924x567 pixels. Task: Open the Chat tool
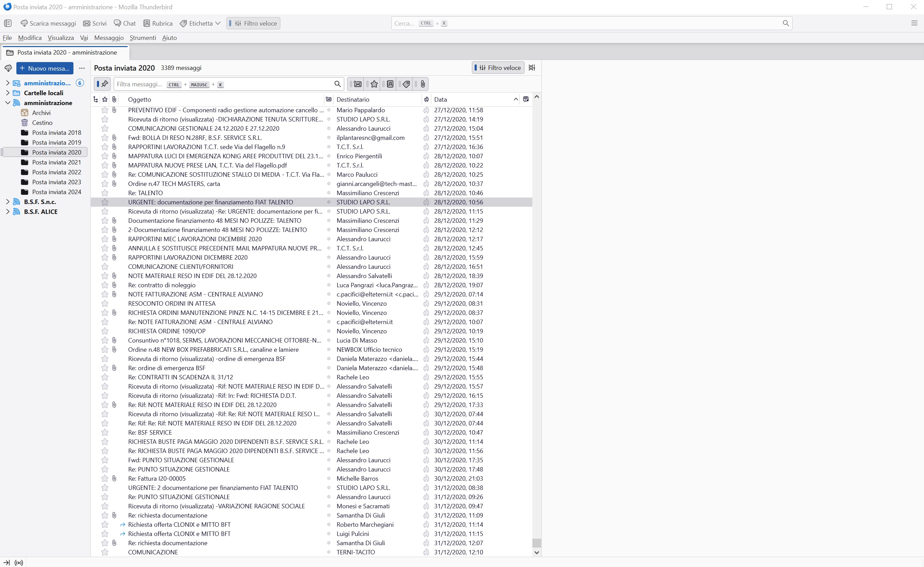125,23
